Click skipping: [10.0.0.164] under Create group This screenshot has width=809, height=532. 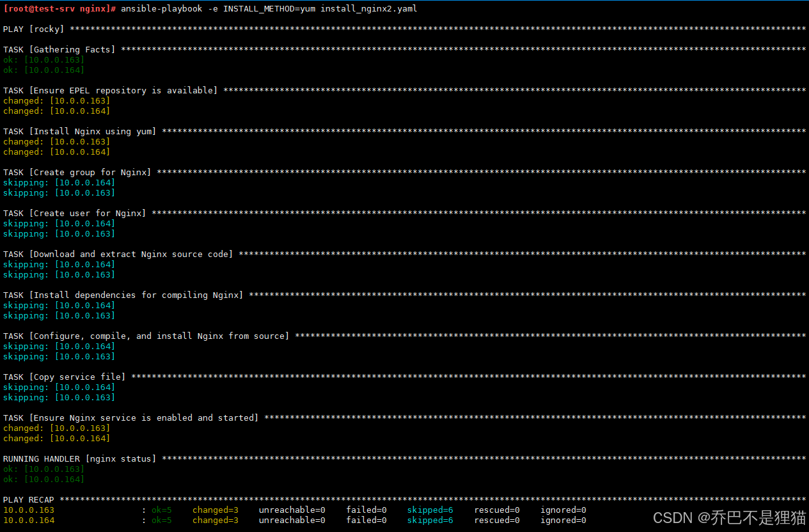59,183
